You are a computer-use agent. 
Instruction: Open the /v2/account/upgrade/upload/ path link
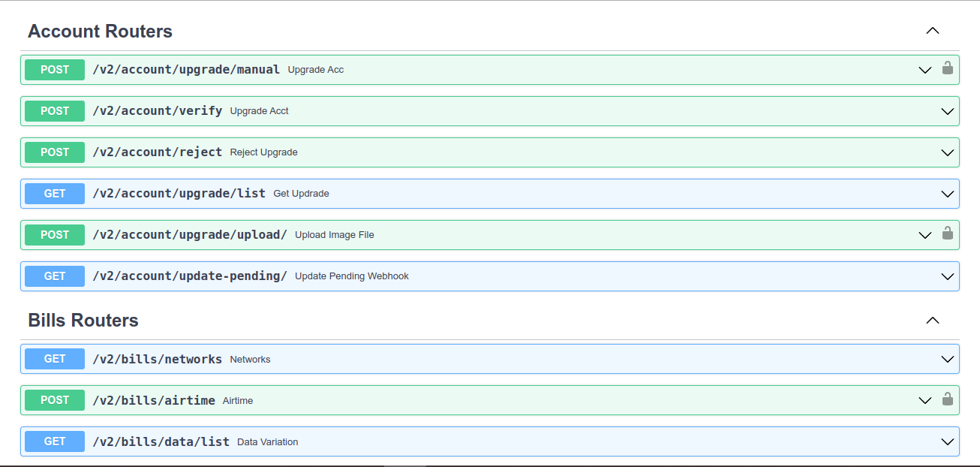[x=190, y=235]
